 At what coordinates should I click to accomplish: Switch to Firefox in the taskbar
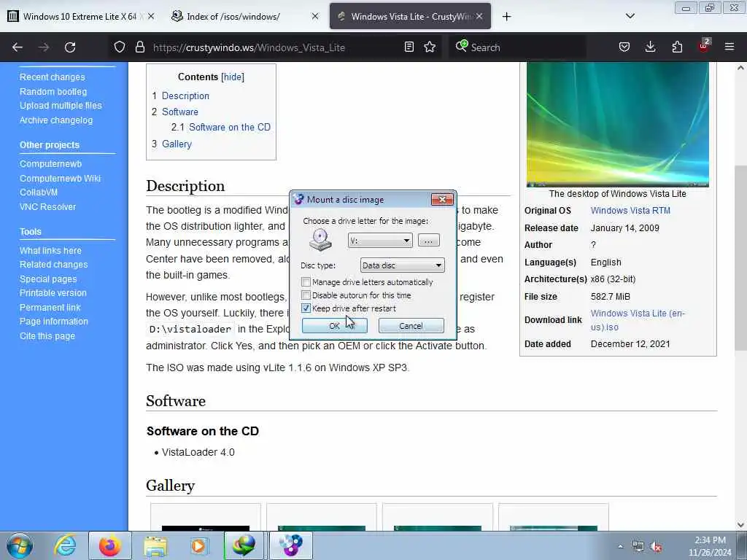[109, 545]
